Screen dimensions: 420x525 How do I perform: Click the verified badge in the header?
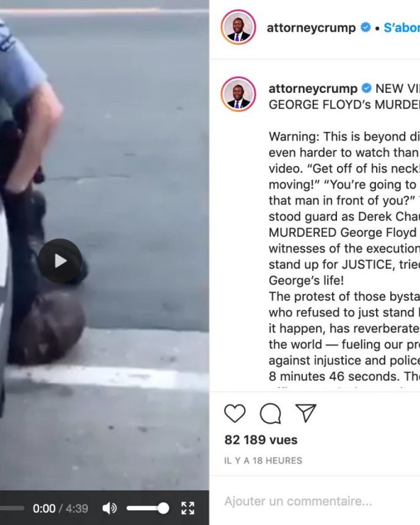366,27
